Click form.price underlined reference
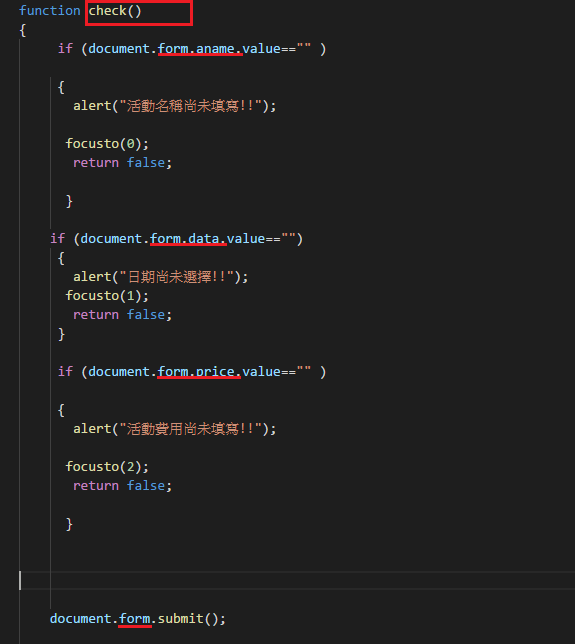Image resolution: width=575 pixels, height=644 pixels. [x=199, y=372]
